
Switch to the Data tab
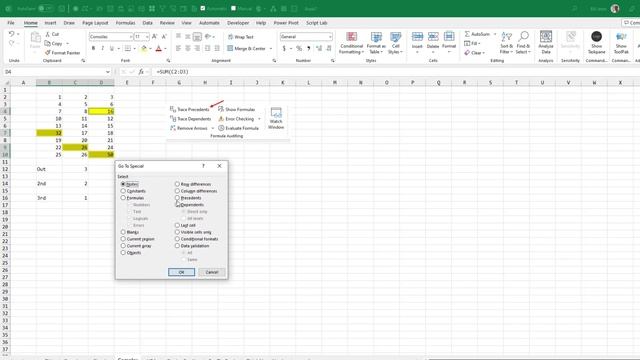[148, 23]
